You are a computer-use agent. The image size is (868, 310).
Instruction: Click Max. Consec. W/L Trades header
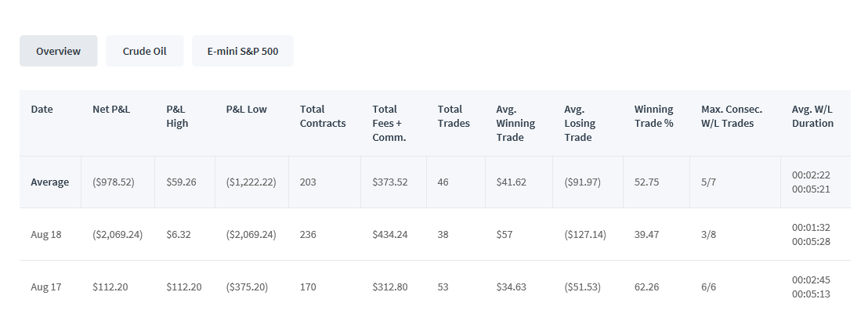(x=731, y=116)
